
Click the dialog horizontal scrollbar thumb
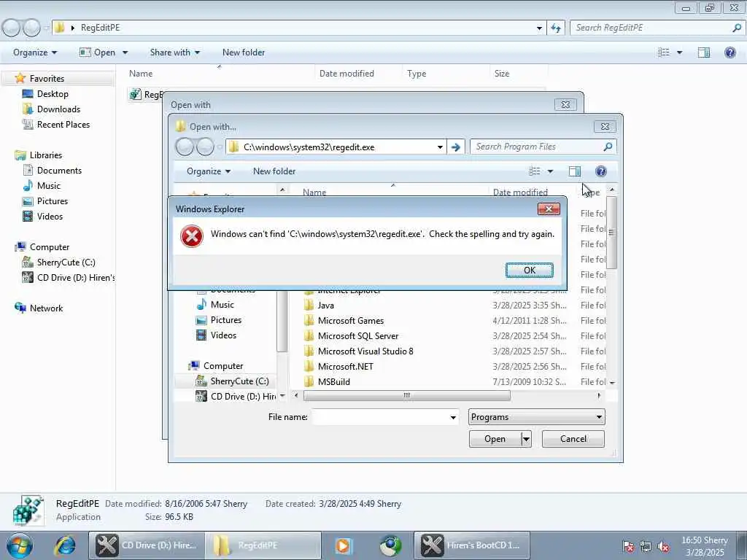406,395
